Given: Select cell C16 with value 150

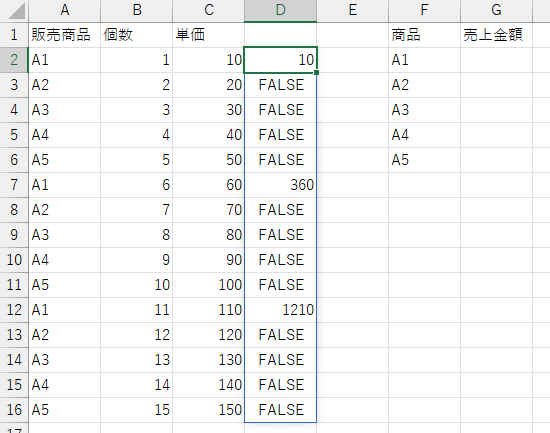Looking at the screenshot, I should tap(208, 410).
